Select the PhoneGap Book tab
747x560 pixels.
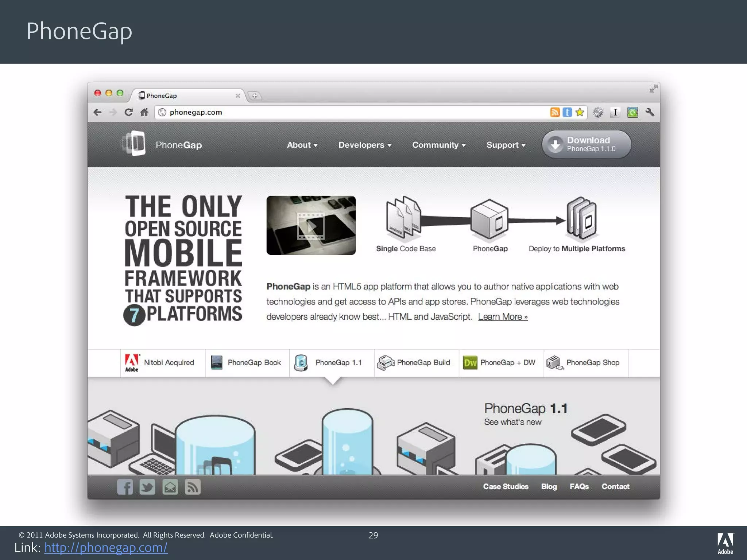click(247, 363)
